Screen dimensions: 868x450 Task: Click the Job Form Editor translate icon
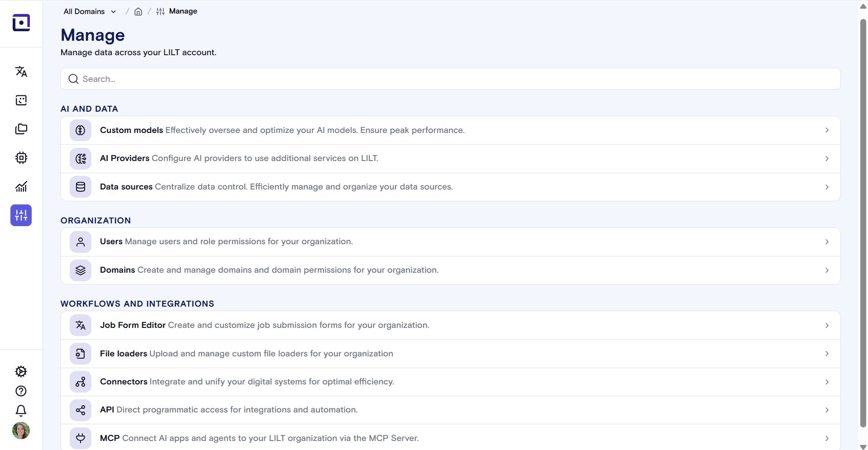[81, 325]
